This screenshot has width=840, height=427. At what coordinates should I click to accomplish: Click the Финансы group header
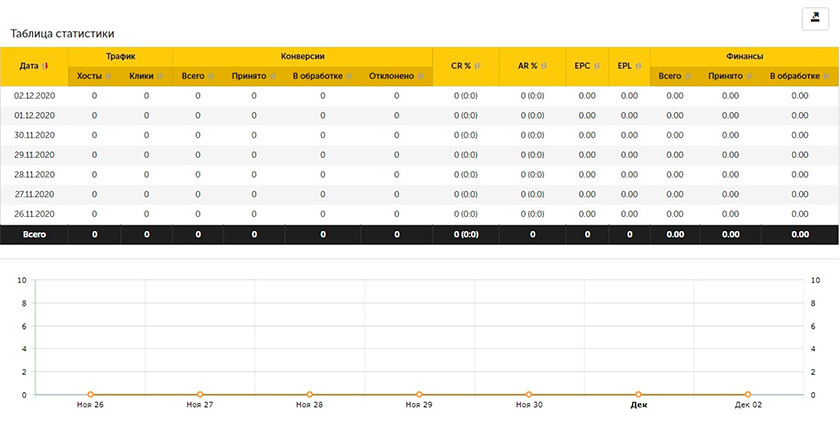pyautogui.click(x=745, y=56)
